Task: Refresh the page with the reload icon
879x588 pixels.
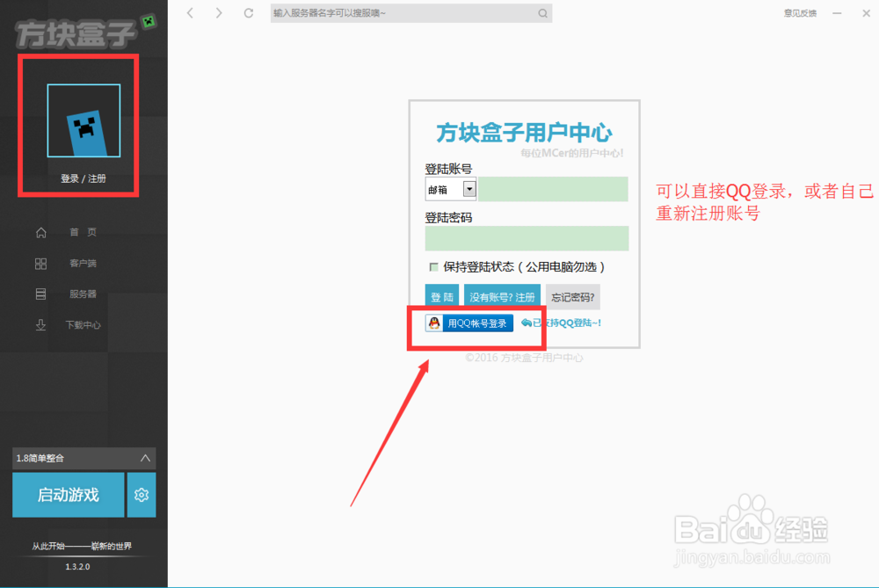Action: pyautogui.click(x=247, y=12)
